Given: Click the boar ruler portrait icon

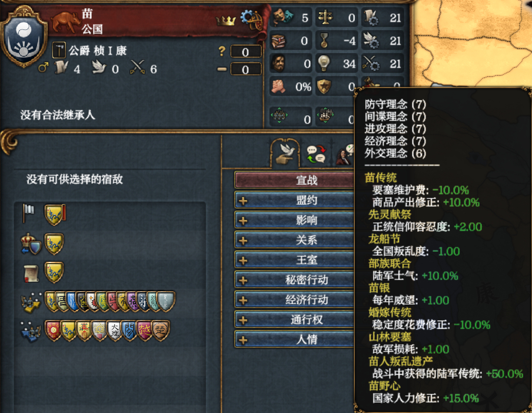Looking at the screenshot, I should tap(66, 22).
